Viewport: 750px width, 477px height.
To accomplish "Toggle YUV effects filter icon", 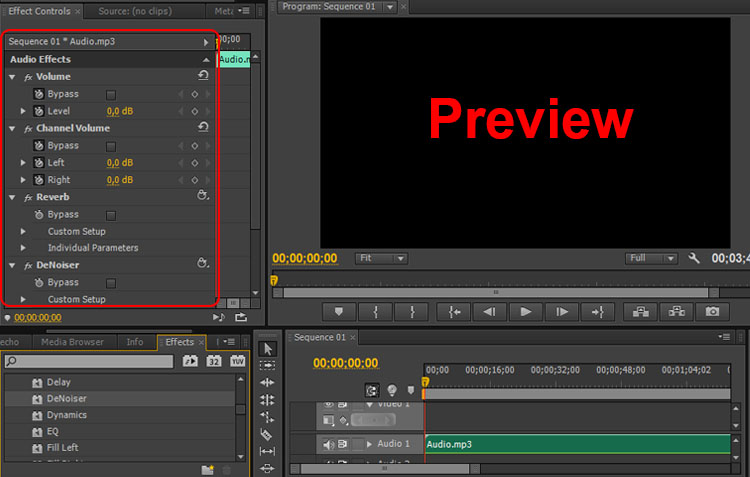I will tap(237, 361).
